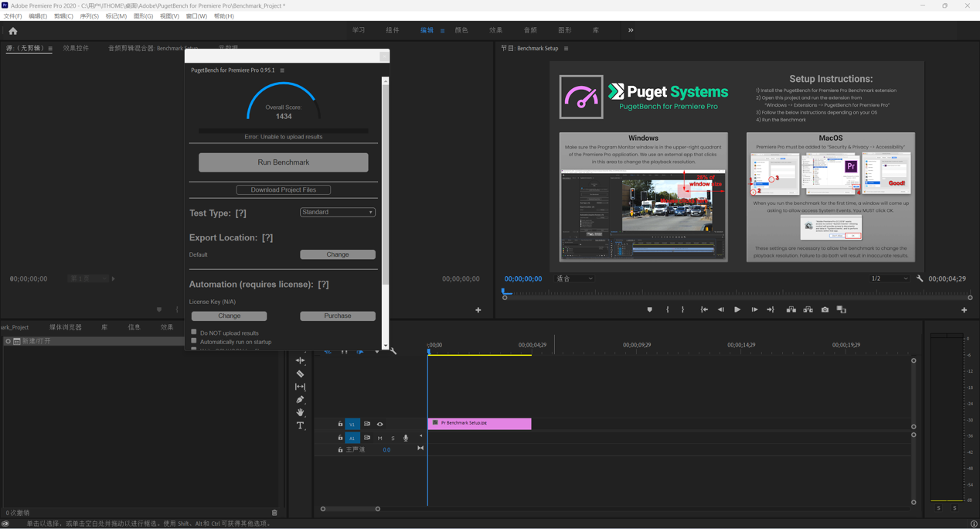Add a marker in Program Monitor

click(x=649, y=309)
